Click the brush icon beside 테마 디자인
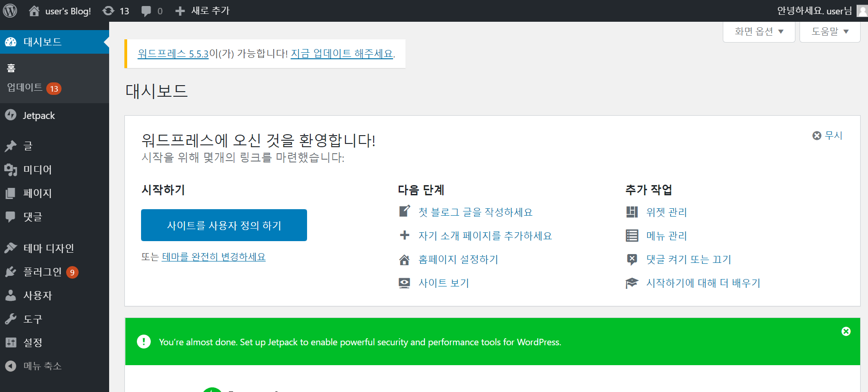 (11, 248)
